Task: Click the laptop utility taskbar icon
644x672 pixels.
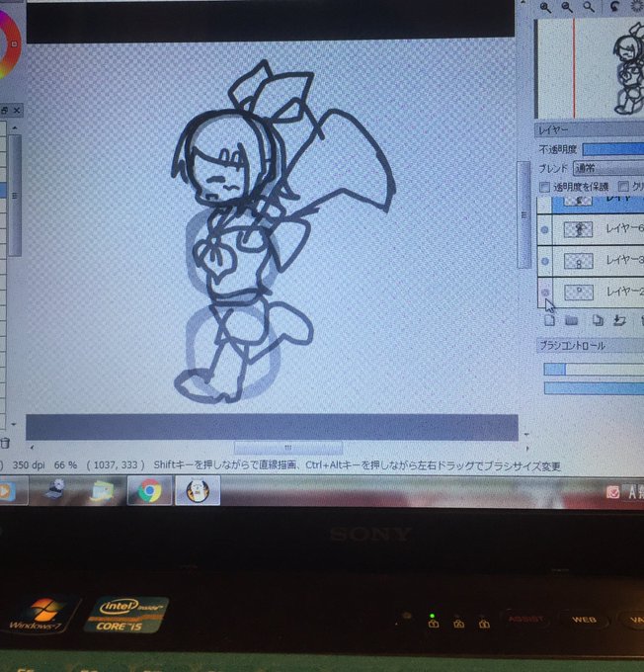Action: tap(55, 489)
